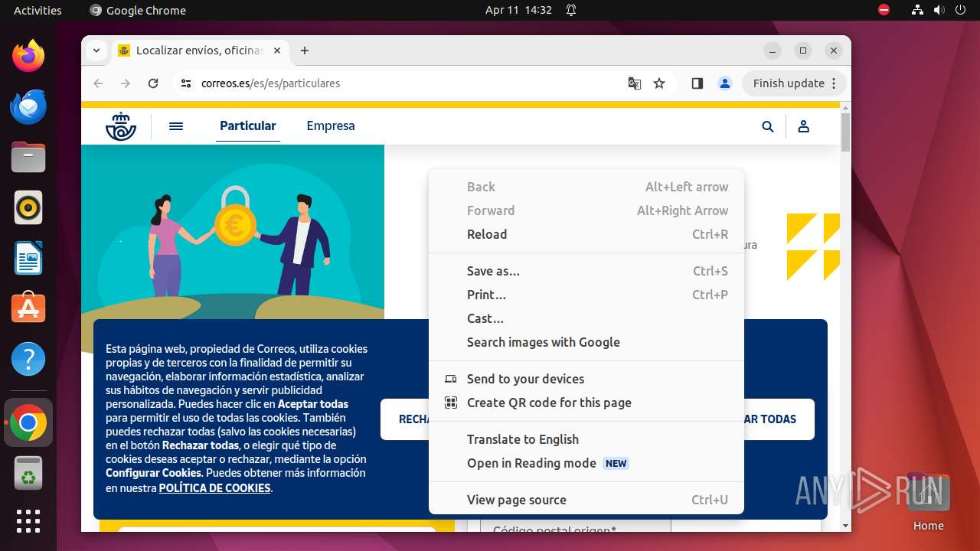Open the Correos user account icon
This screenshot has width=980, height=551.
[x=804, y=127]
